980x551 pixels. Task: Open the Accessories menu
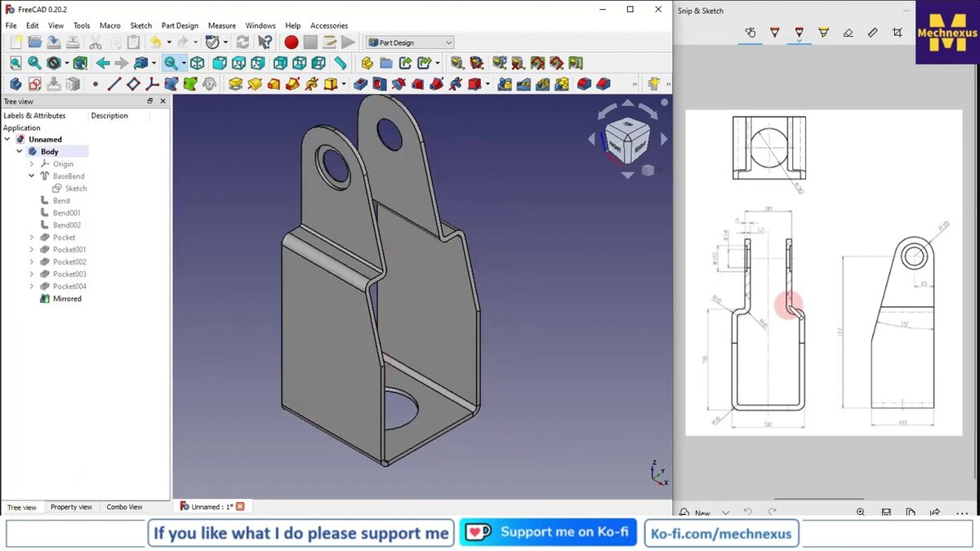click(329, 25)
